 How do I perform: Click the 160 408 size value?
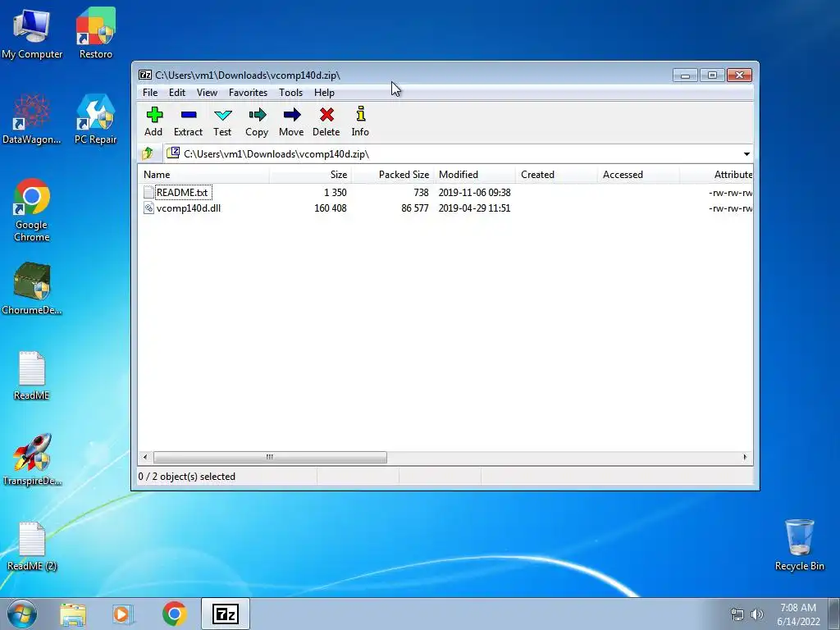pos(331,208)
